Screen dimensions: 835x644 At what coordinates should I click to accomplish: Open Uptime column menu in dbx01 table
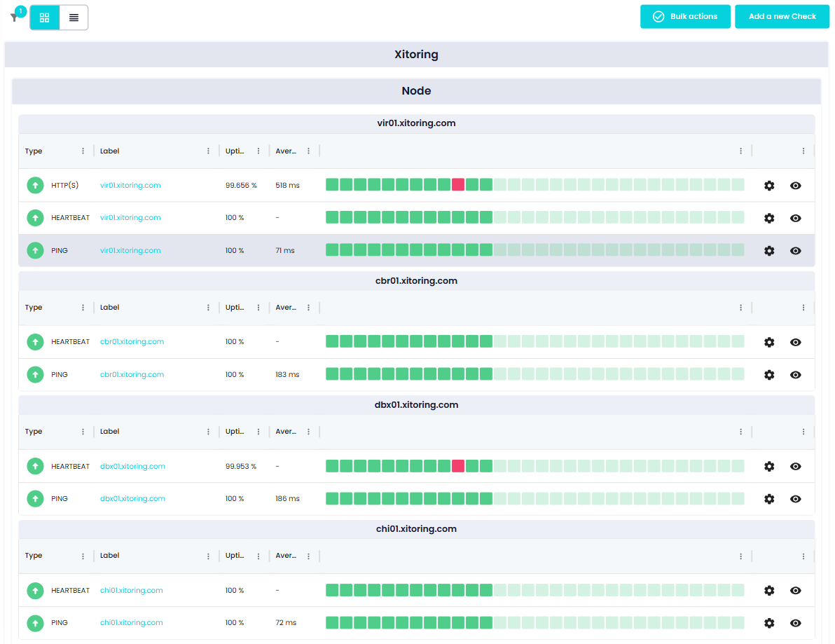[258, 432]
